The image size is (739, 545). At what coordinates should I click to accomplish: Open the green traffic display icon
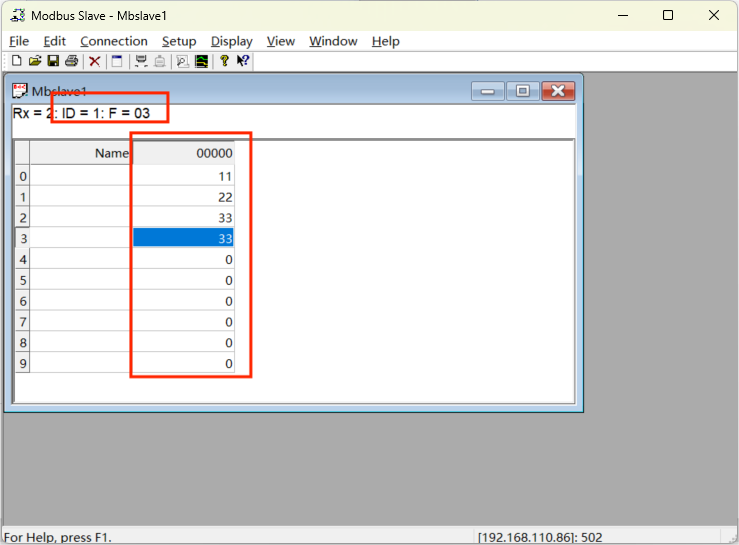point(201,61)
